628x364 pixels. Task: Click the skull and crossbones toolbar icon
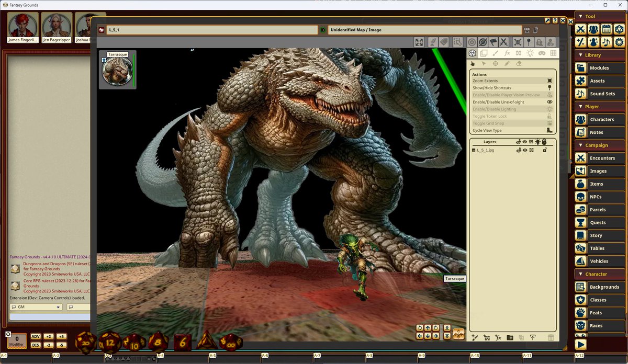coord(518,42)
